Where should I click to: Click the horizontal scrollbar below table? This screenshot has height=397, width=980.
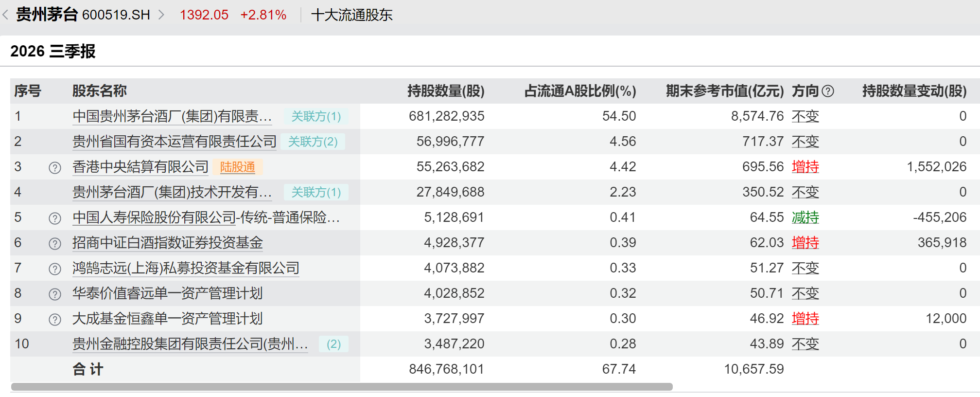point(342,387)
